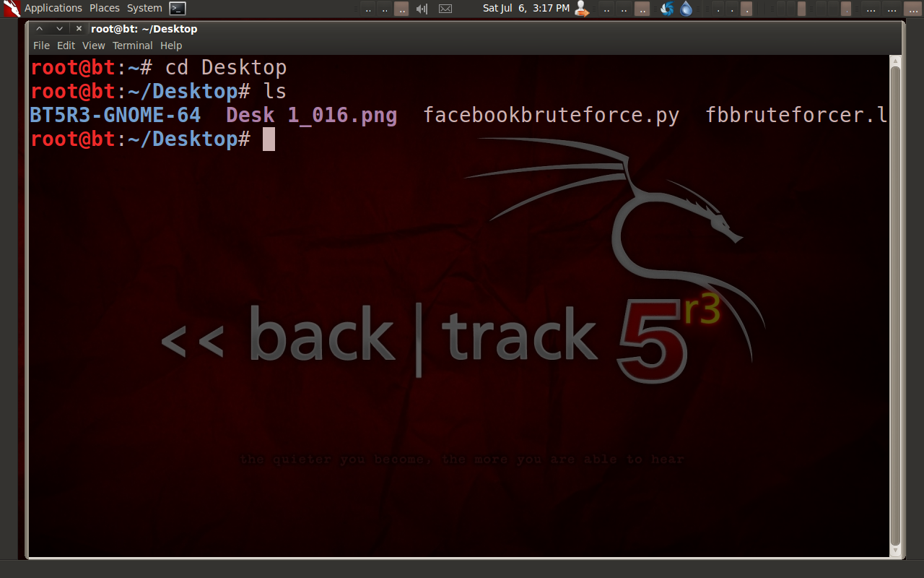Open the terminal View menu
The width and height of the screenshot is (924, 578).
click(x=94, y=46)
